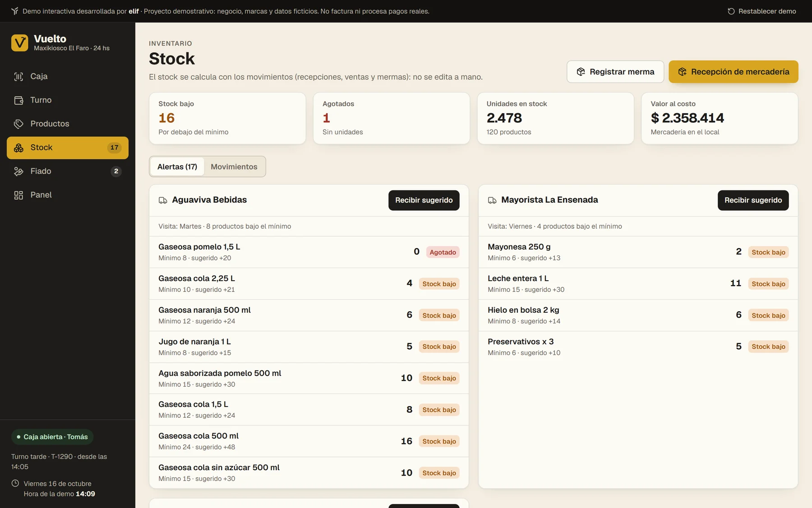Click the Panel dashboard icon in sidebar
Image resolution: width=812 pixels, height=508 pixels.
18,195
